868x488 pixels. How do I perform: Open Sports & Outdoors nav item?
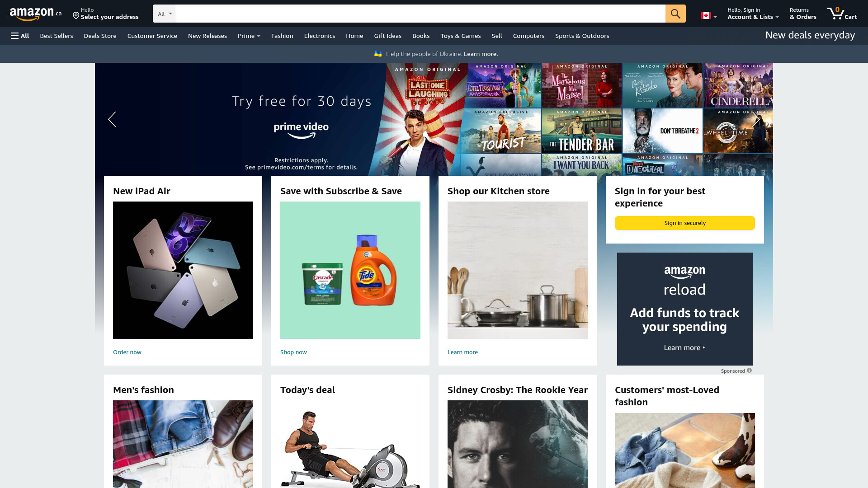click(582, 36)
